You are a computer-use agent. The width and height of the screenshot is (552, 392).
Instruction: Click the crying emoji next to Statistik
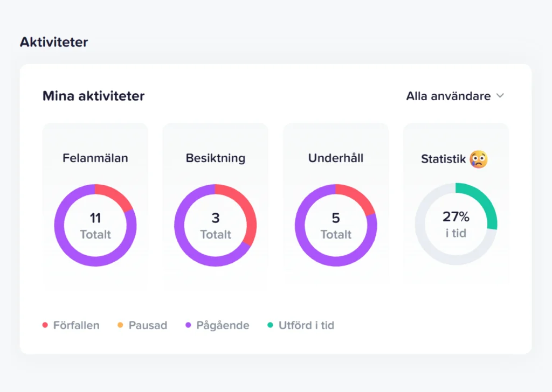tap(479, 159)
